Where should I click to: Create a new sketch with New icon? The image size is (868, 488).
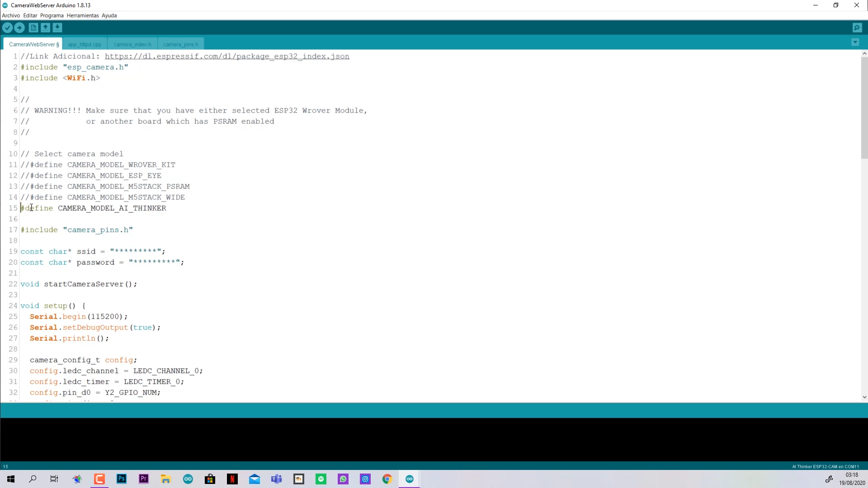point(33,28)
